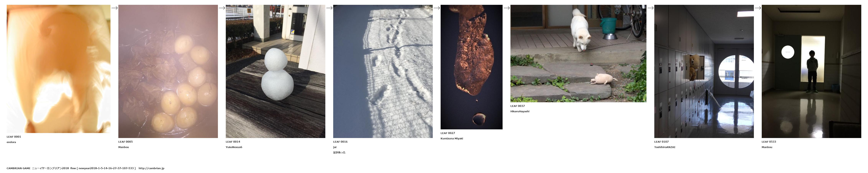
Task: Click the arrow after the snowman photo
Action: (x=329, y=8)
